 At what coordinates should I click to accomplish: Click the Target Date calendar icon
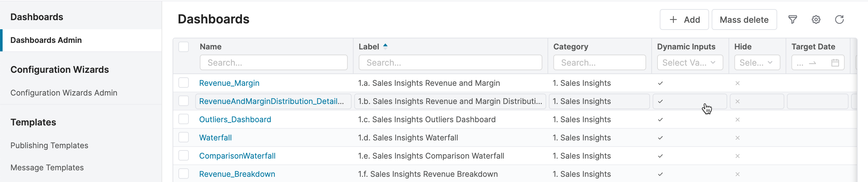pyautogui.click(x=835, y=63)
